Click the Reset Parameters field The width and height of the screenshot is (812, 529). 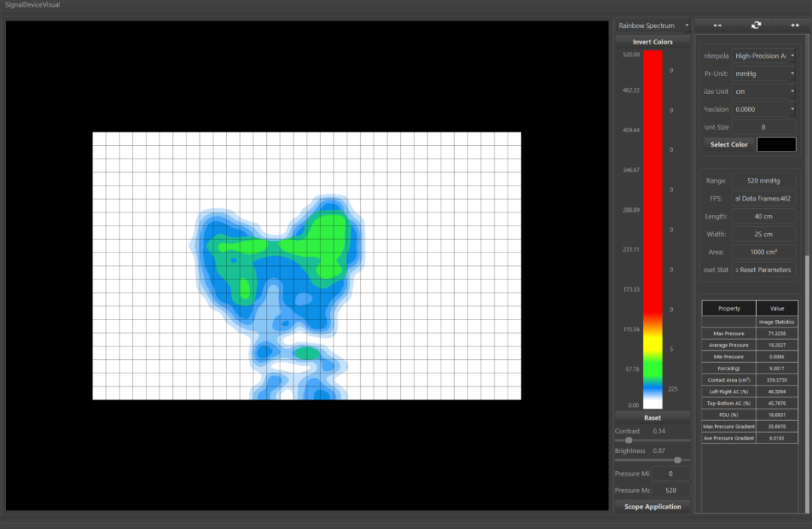coord(763,270)
